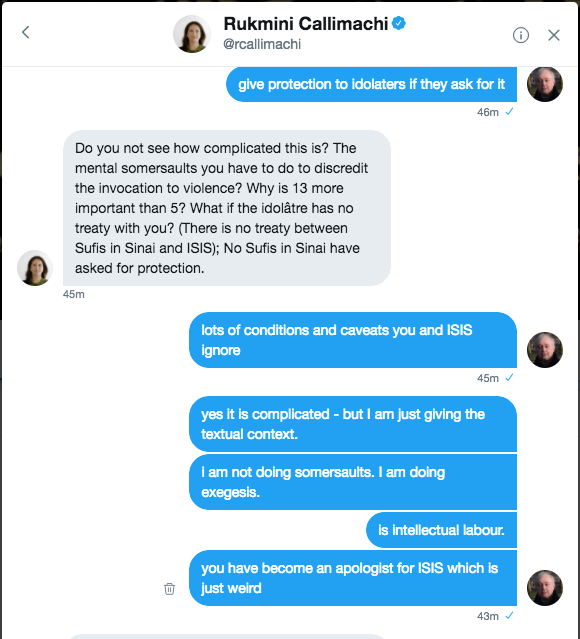Click Callimachi's avatar next to the gray message
This screenshot has width=580, height=639.
(35, 268)
